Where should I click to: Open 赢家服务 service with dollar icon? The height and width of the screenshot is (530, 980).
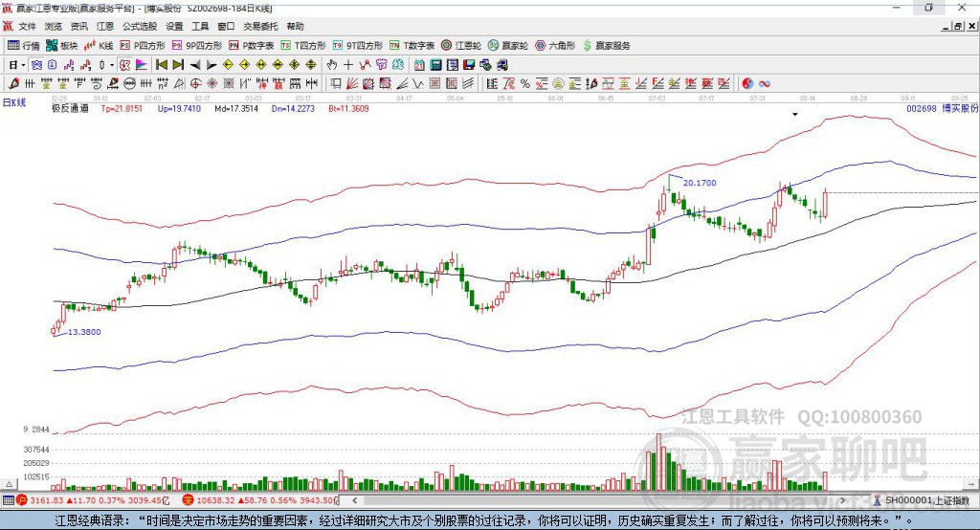tap(607, 46)
